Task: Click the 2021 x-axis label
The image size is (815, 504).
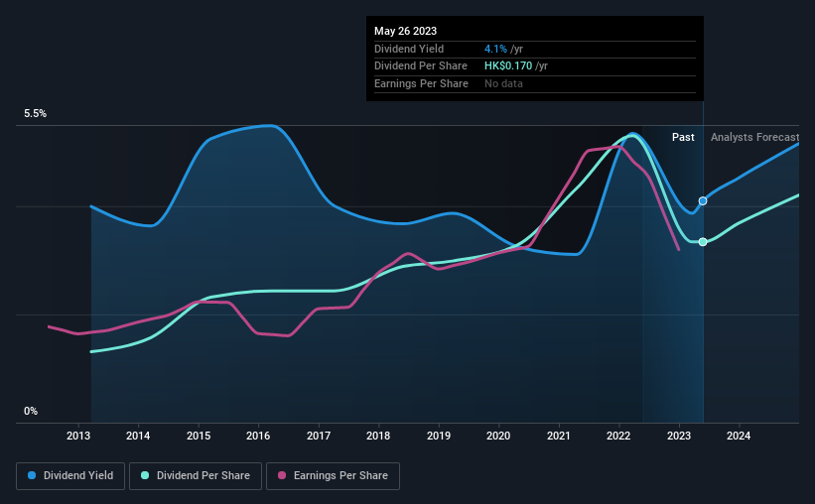Action: (x=559, y=436)
